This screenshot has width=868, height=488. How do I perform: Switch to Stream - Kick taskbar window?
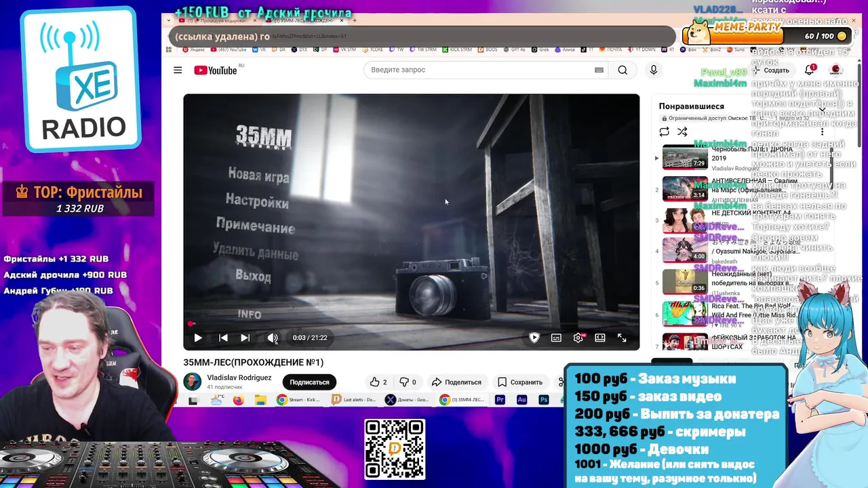[298, 400]
